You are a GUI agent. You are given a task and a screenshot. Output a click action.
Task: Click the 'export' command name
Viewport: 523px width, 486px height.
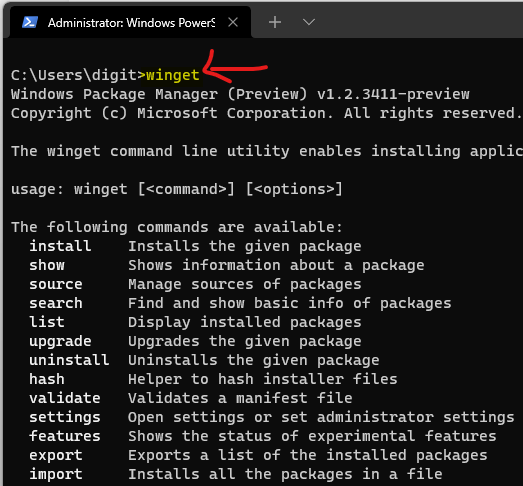point(56,456)
